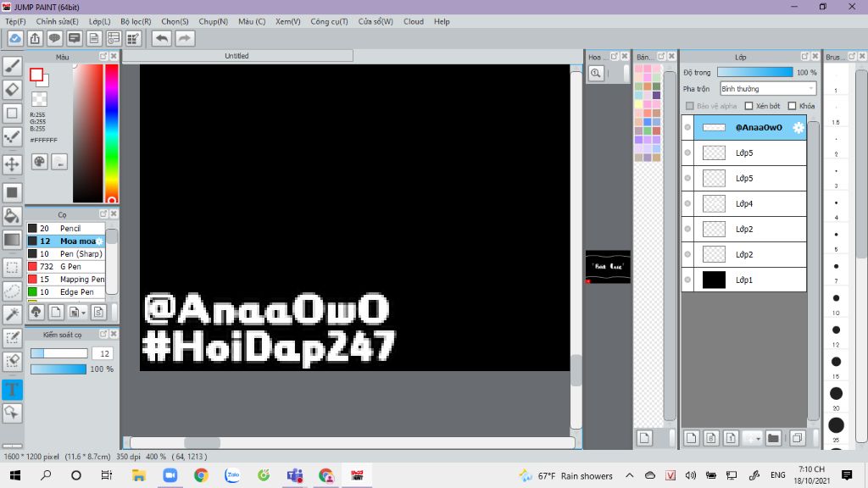
Task: Select layer Lớp1 in layers list
Action: (744, 280)
